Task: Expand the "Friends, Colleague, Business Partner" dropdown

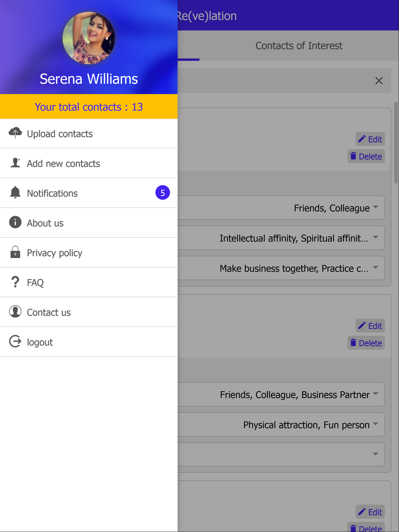Action: (x=375, y=394)
